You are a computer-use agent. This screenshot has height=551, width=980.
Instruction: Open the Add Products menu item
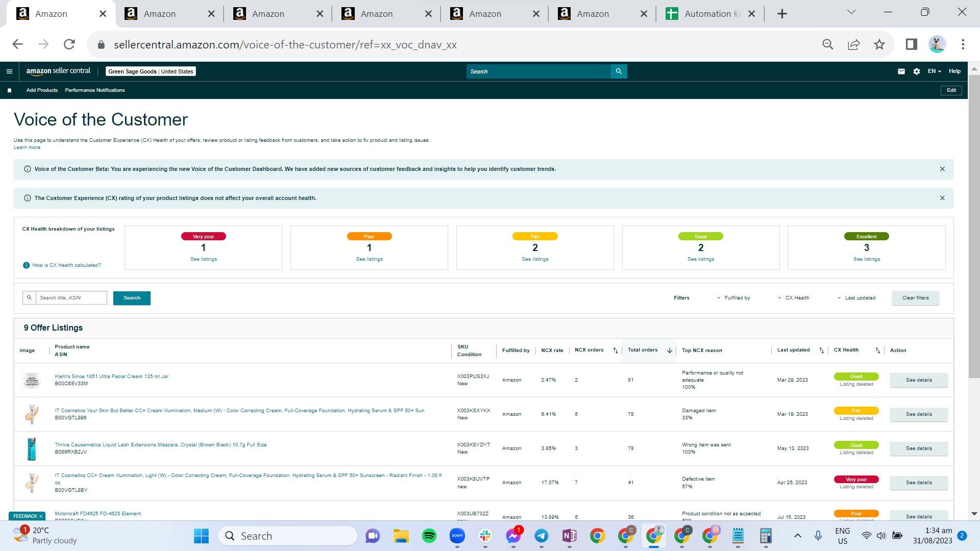(42, 90)
